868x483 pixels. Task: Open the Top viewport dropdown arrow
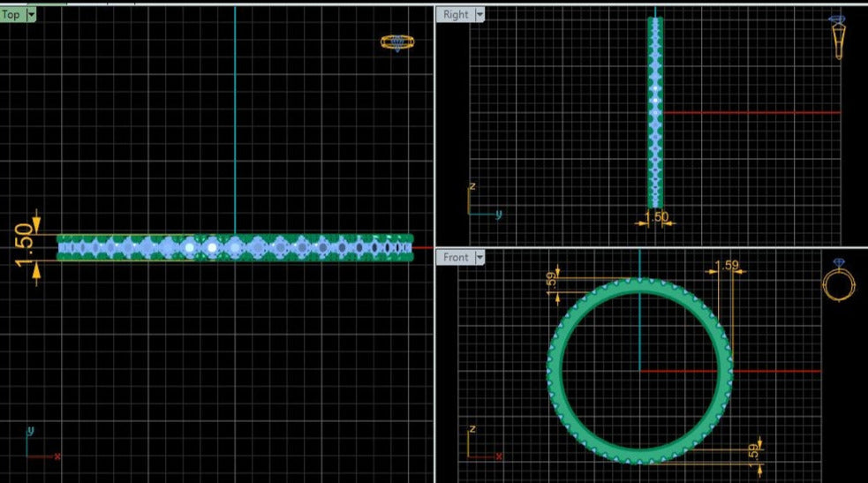[32, 15]
